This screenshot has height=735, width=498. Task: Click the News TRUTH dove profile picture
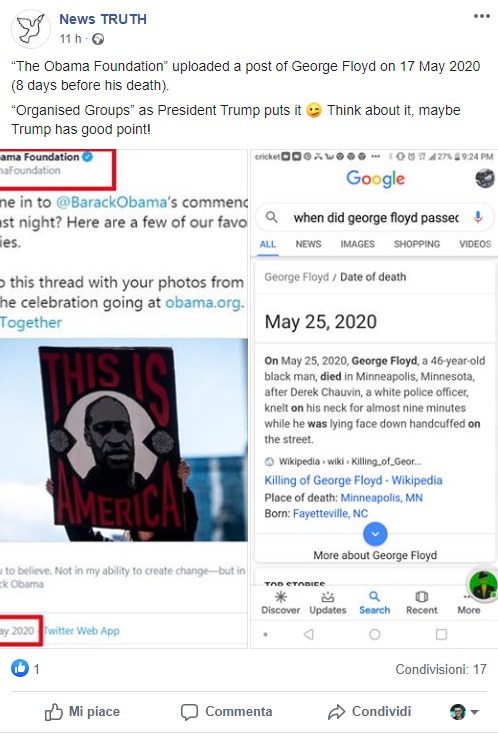coord(30,29)
